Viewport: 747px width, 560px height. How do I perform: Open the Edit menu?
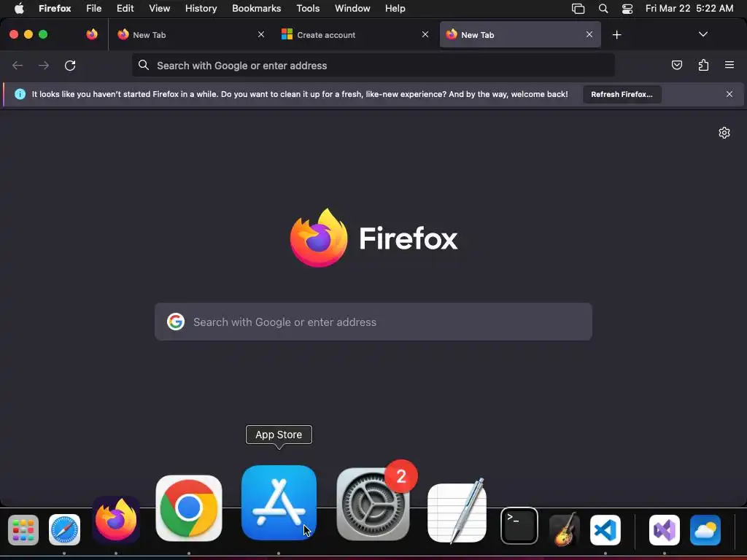[x=125, y=9]
